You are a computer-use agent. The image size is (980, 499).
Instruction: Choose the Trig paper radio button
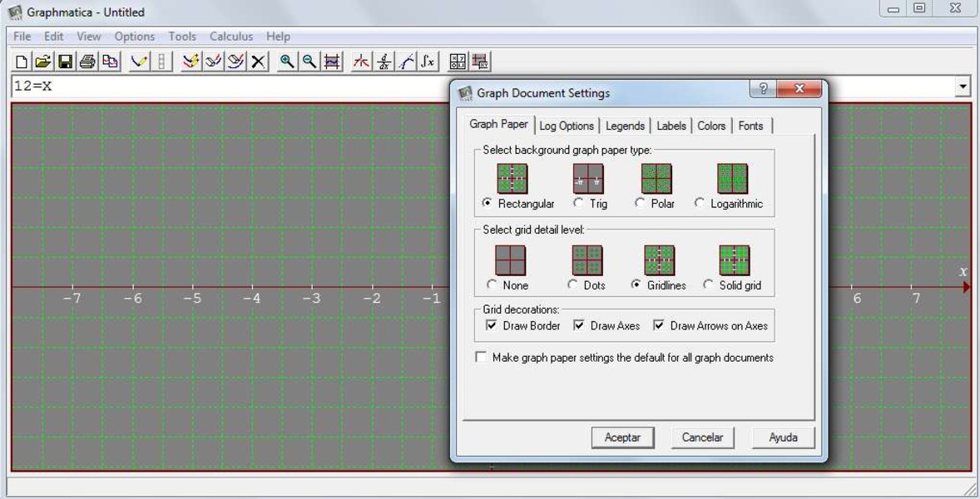click(x=578, y=203)
